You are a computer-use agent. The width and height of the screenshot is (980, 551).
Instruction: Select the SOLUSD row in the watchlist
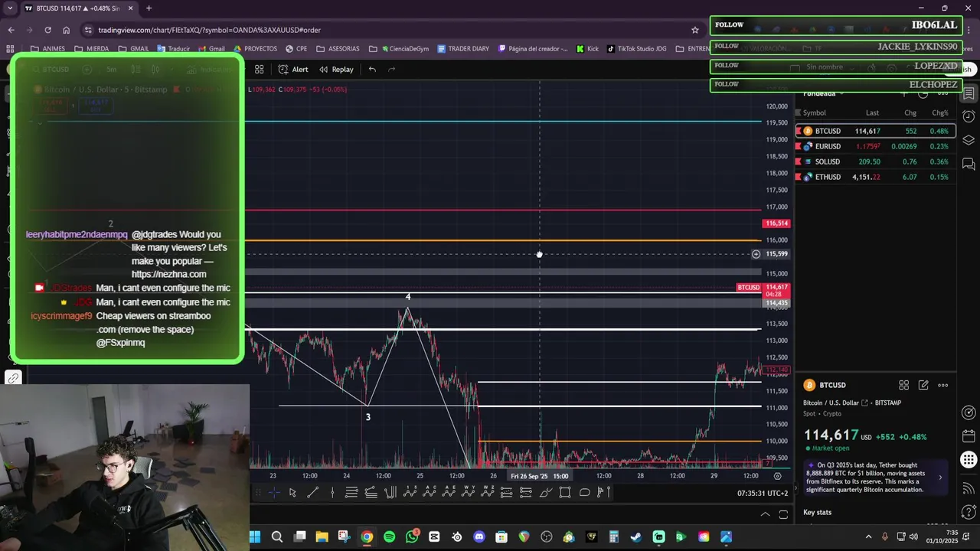click(x=876, y=161)
